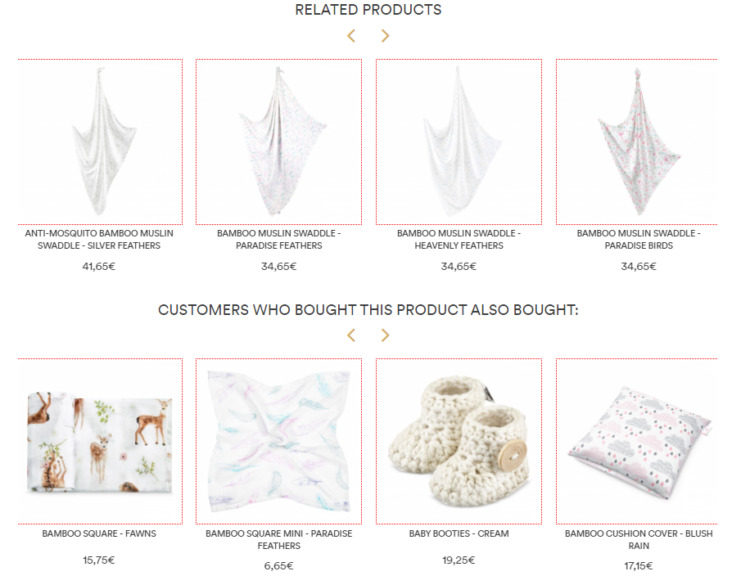Image resolution: width=750 pixels, height=576 pixels.
Task: View the Blush Rain cushion cover photo
Action: click(x=637, y=441)
